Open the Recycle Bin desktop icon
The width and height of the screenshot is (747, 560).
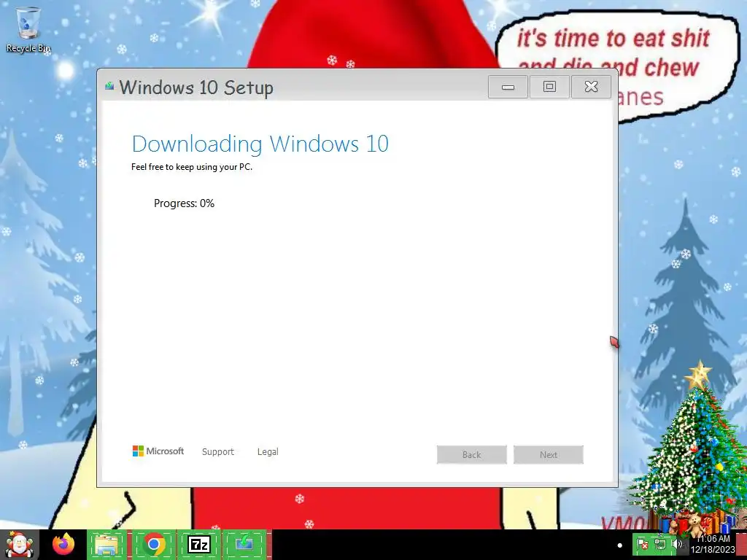coord(28,29)
